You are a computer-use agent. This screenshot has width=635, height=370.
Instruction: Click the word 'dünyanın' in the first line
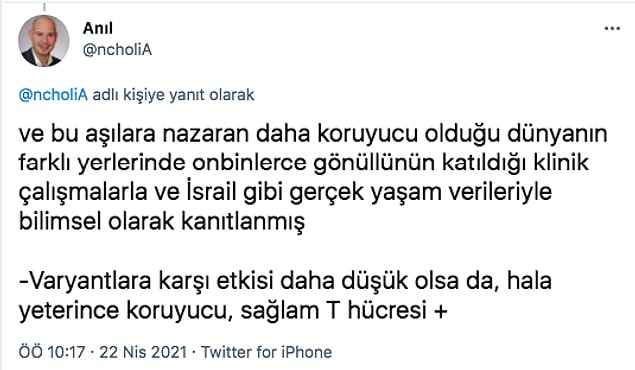(557, 134)
